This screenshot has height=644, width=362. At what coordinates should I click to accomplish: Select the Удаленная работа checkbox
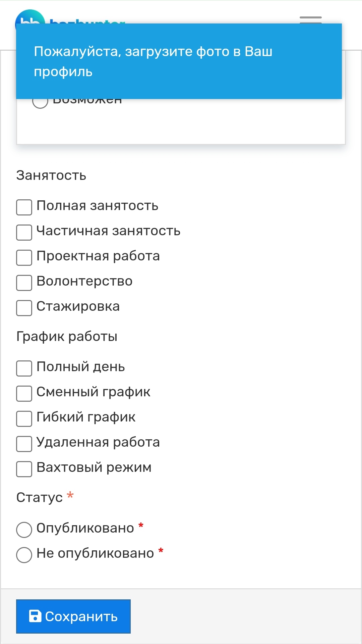pos(24,444)
